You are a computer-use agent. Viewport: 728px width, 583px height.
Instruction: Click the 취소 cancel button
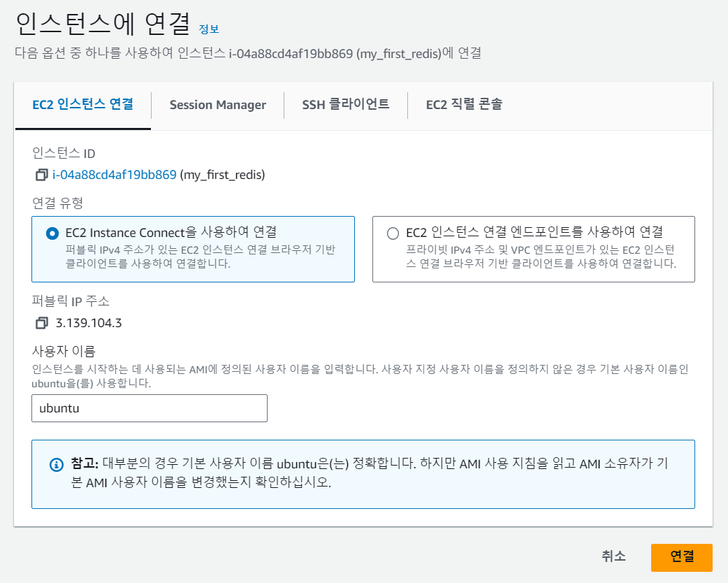point(613,556)
